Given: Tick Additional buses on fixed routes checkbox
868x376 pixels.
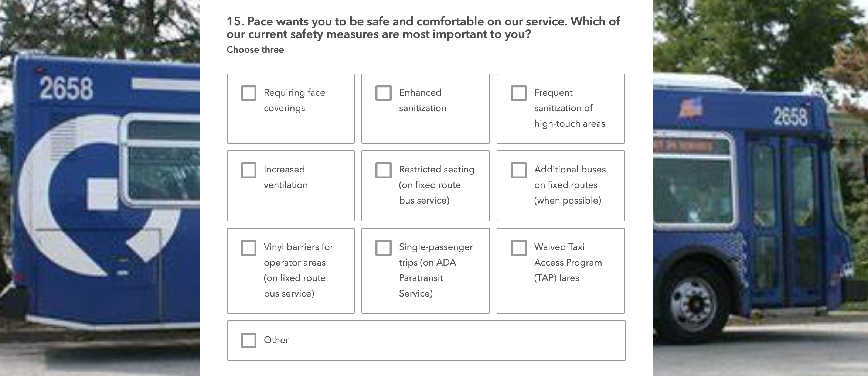Looking at the screenshot, I should [x=518, y=170].
